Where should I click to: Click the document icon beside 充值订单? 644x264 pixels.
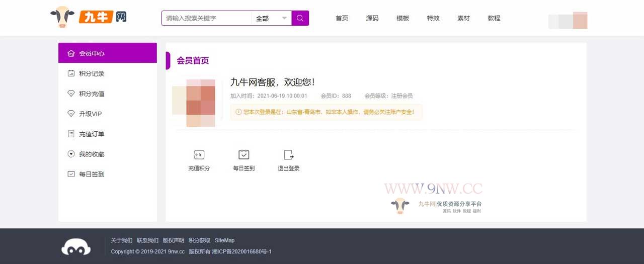[x=71, y=134]
